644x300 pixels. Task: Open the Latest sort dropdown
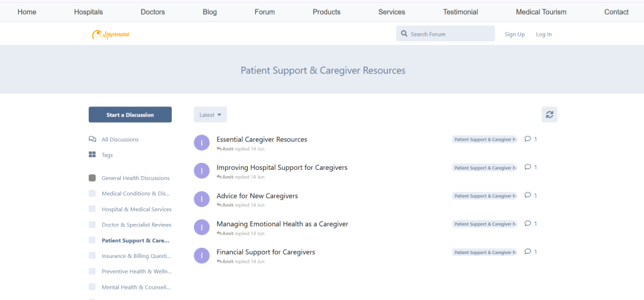coord(210,114)
